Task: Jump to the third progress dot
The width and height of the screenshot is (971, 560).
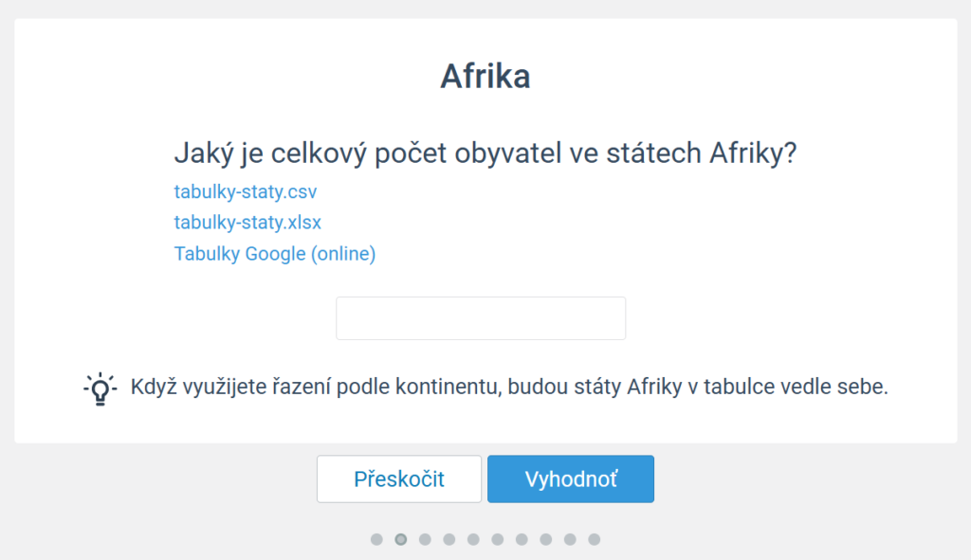Action: tap(425, 539)
